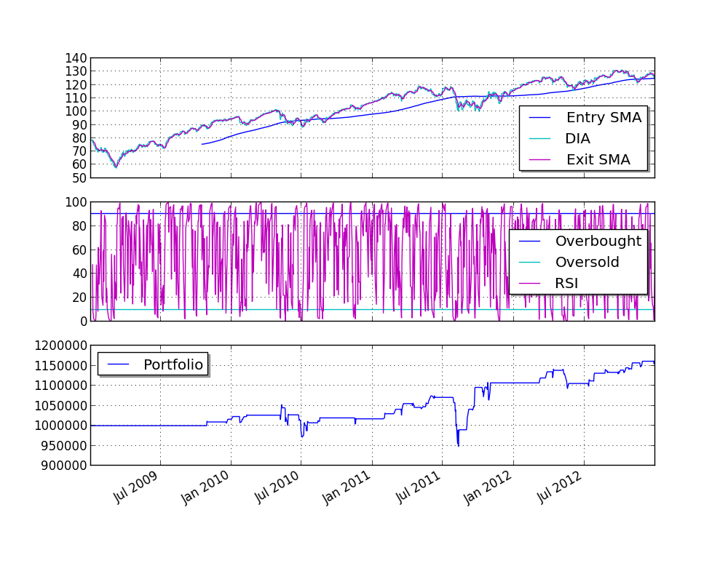
Task: Click the '50' tick on the price chart
Action: tap(79, 178)
